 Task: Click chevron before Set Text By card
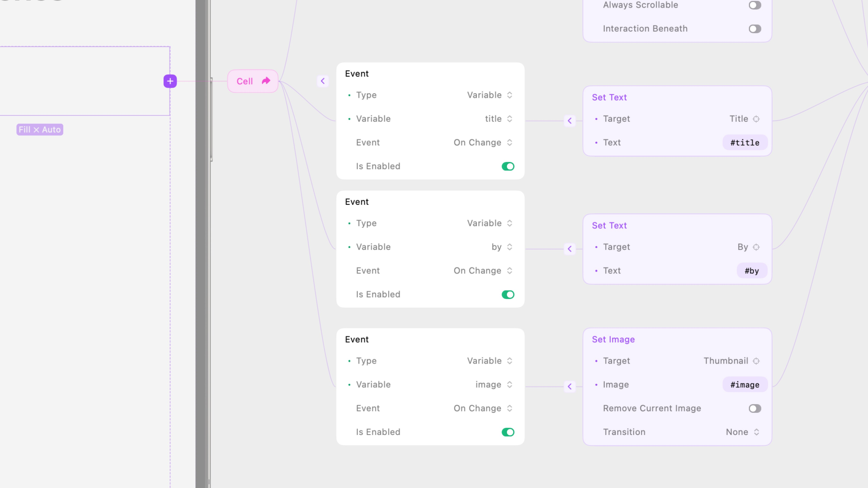(569, 249)
